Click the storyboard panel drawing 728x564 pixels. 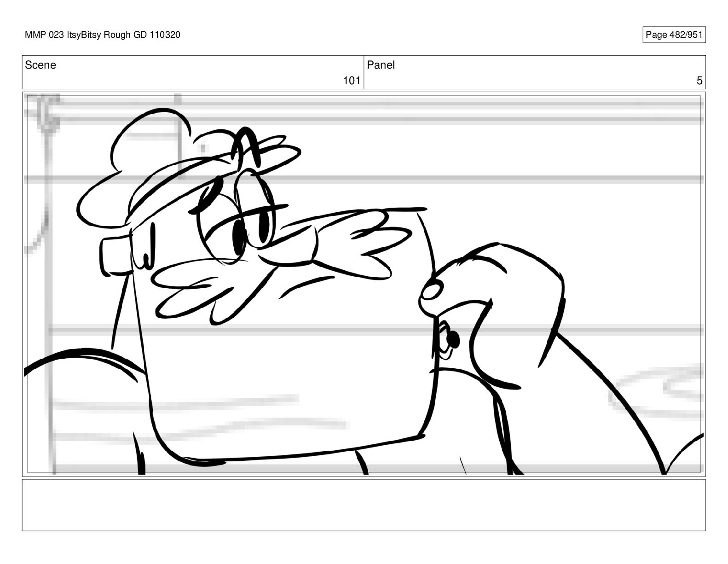[x=364, y=284]
